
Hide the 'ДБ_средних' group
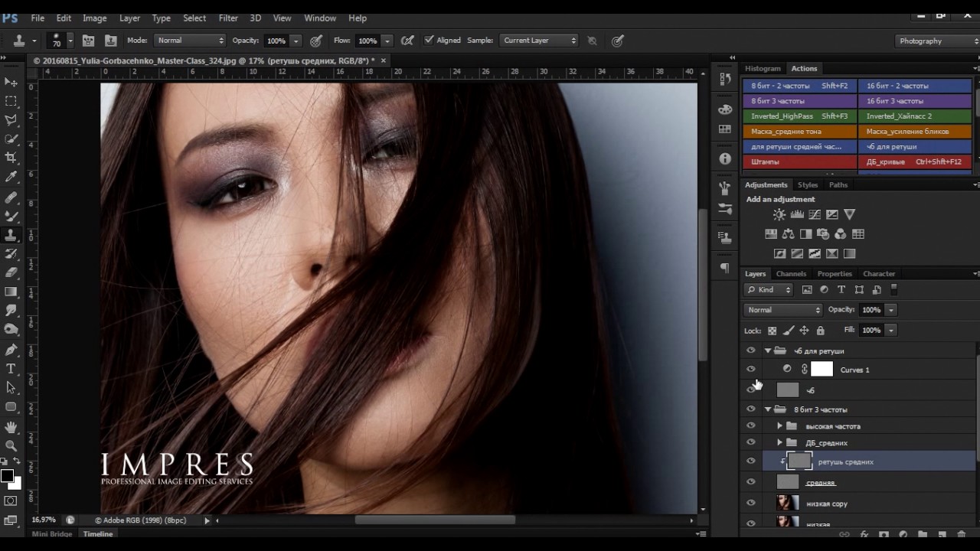pos(750,443)
